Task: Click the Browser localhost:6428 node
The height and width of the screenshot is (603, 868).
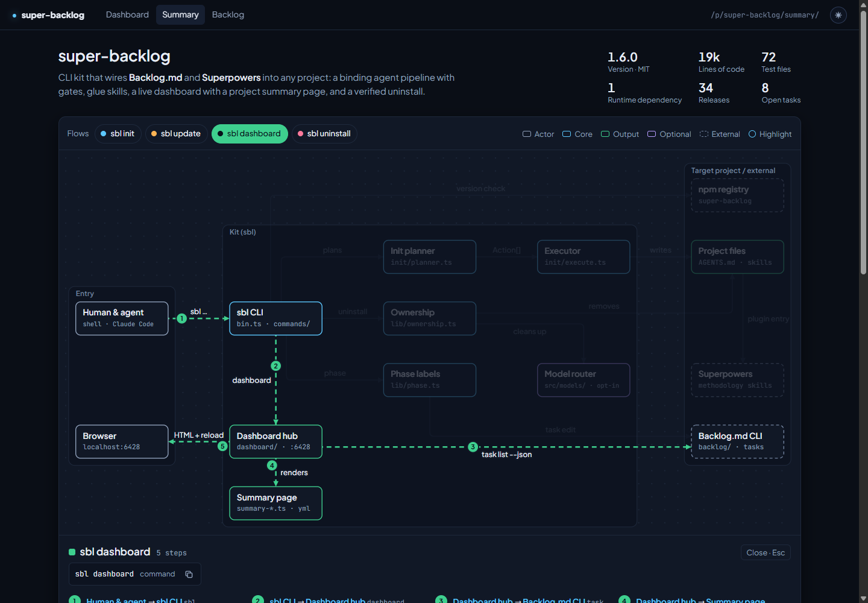Action: pyautogui.click(x=122, y=441)
